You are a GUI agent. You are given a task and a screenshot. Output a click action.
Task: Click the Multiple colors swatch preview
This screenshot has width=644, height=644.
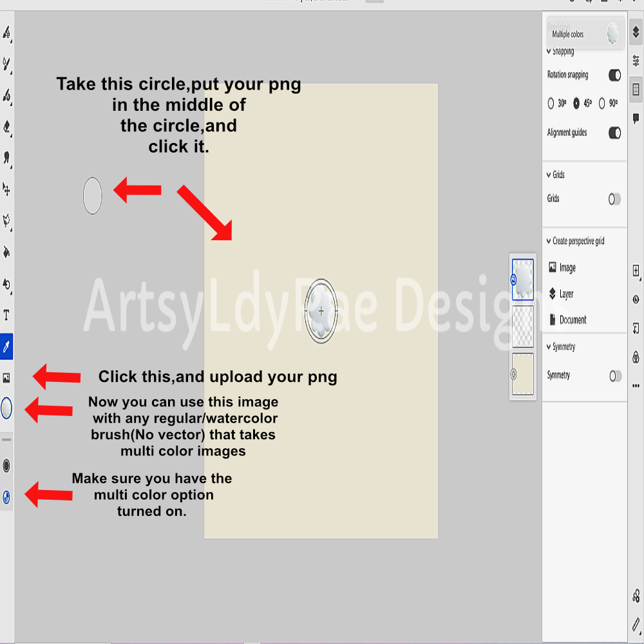612,33
